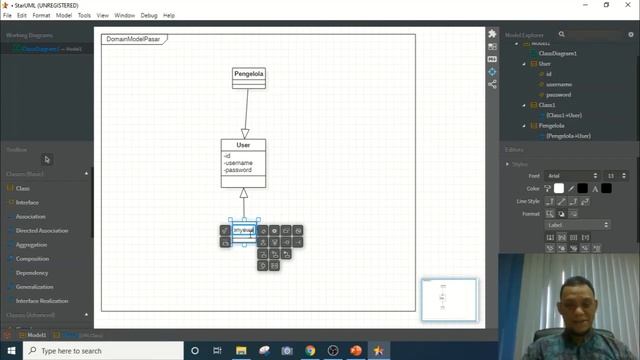Click the diagram minimap thumbnail
This screenshot has height=360, width=640.
pyautogui.click(x=449, y=299)
